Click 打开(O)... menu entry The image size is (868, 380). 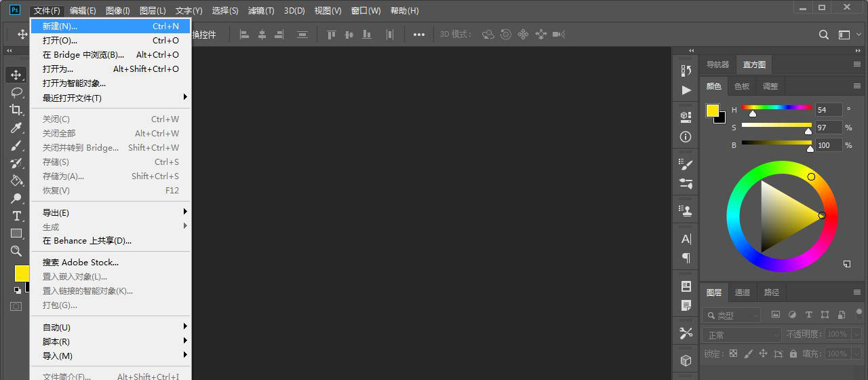111,40
